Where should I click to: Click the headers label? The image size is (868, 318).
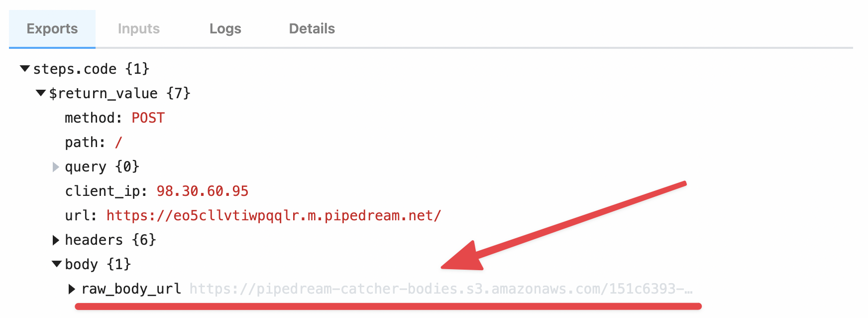coord(94,240)
